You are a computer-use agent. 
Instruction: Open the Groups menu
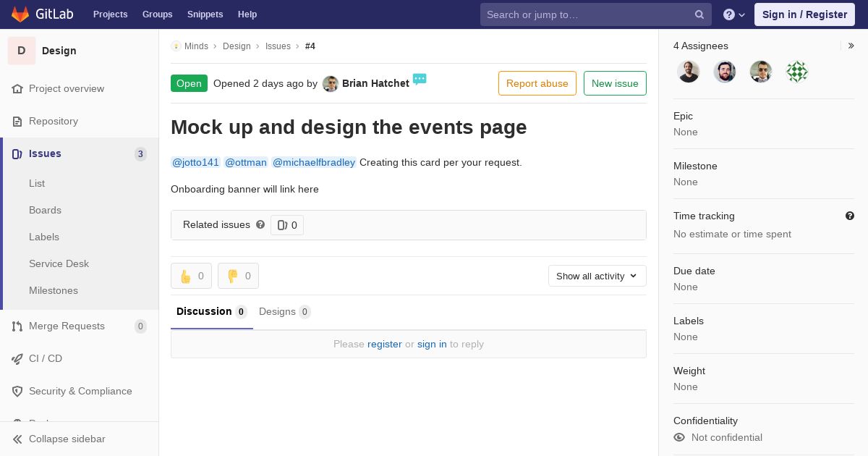point(157,14)
